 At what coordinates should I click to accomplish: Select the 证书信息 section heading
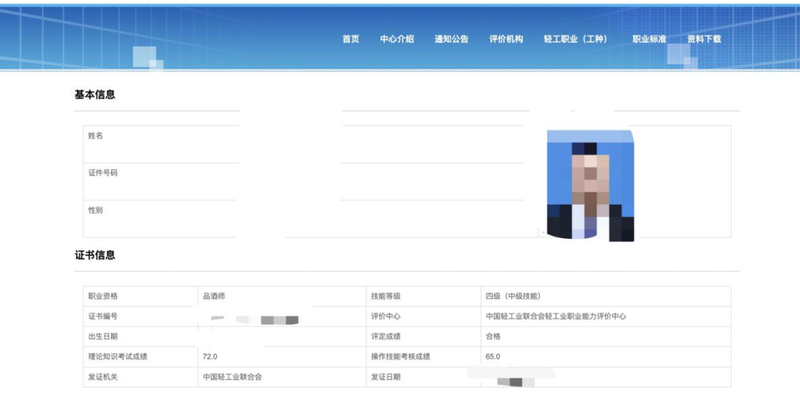click(95, 255)
